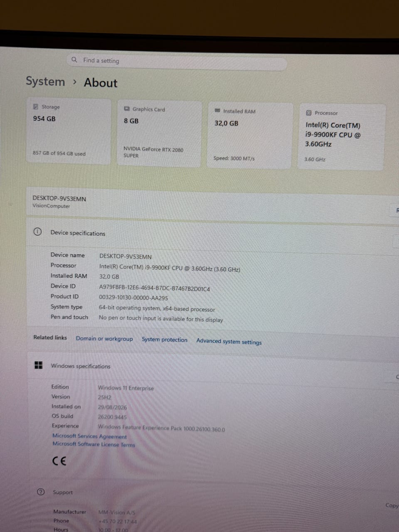Open the Storage 954 GB card
The width and height of the screenshot is (399, 532).
[69, 131]
